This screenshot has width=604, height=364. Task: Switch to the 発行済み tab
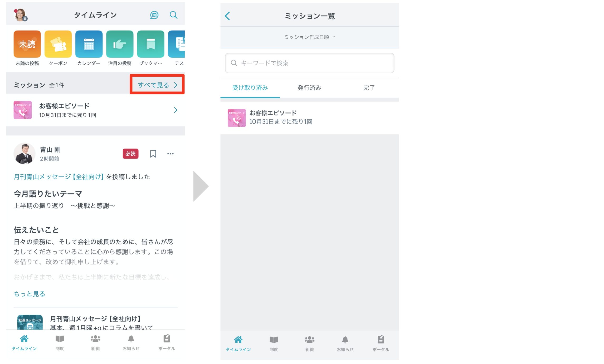pos(309,88)
